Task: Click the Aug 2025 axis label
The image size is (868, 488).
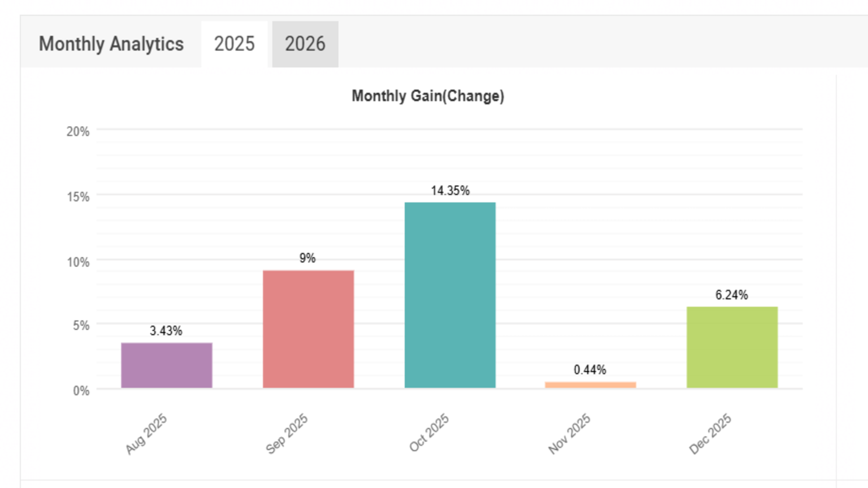Action: pyautogui.click(x=146, y=433)
